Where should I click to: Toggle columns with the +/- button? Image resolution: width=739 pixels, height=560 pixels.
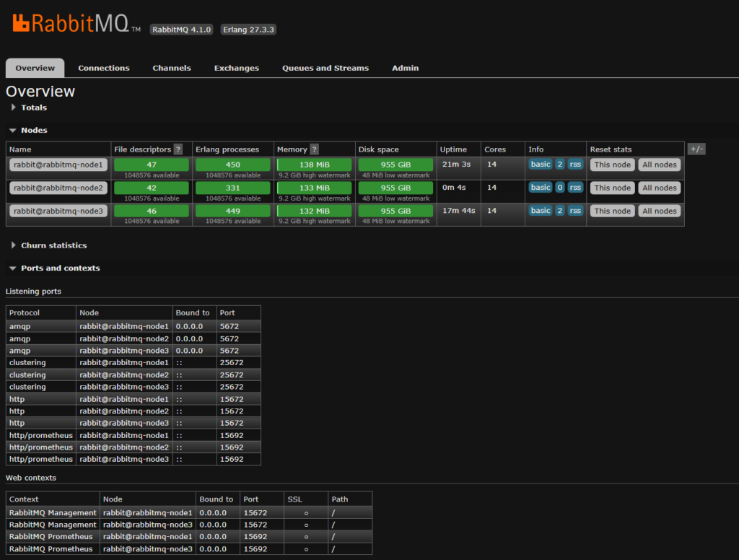tap(696, 149)
